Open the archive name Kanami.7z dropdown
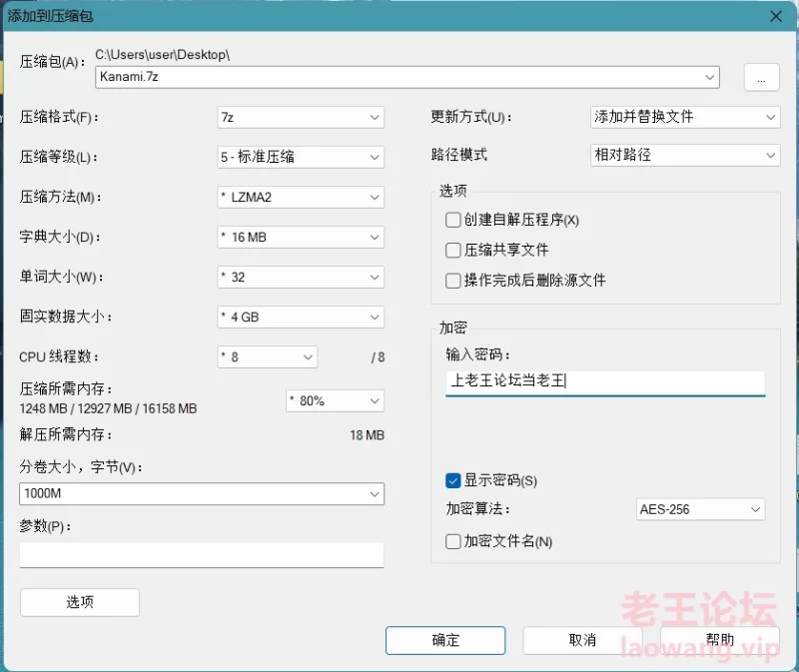Screen dimensions: 799x672 (407, 77)
